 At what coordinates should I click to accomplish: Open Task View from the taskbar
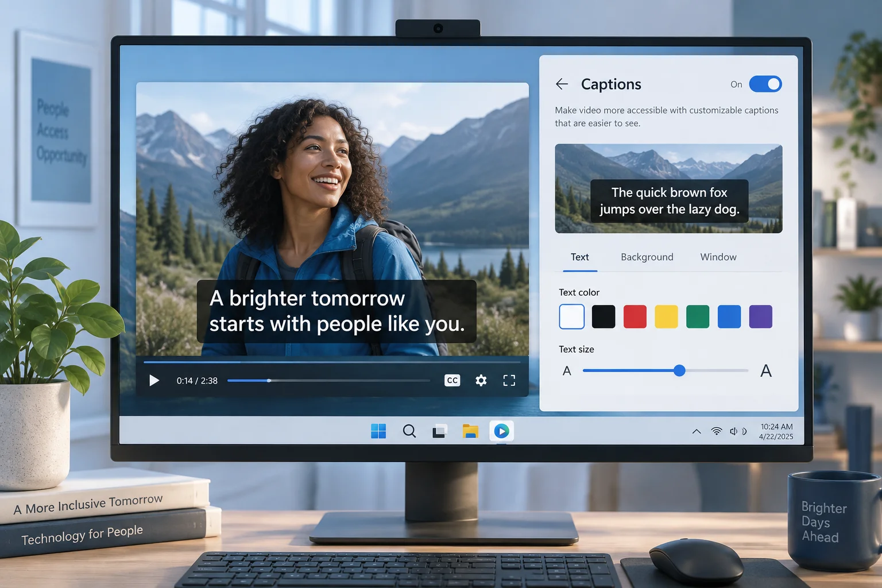coord(440,431)
